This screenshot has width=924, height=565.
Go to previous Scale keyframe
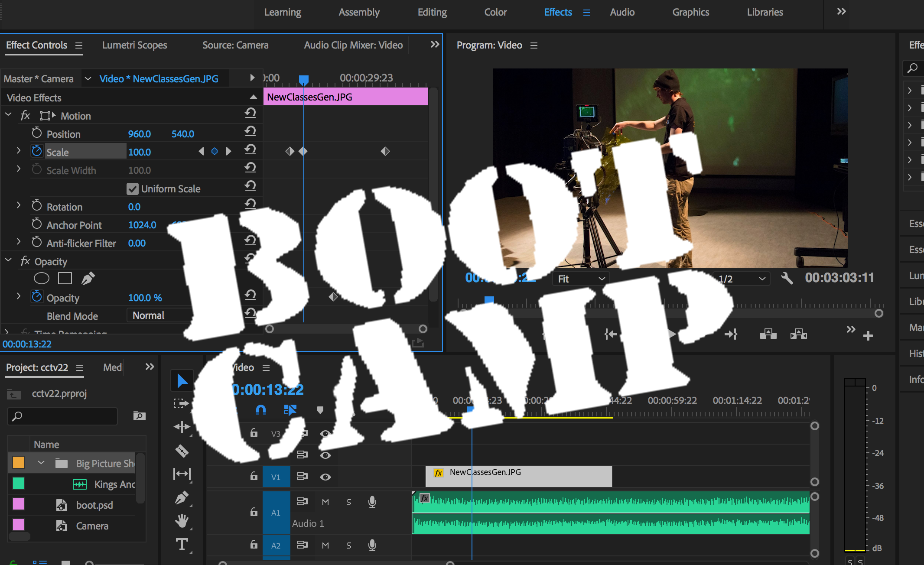point(201,151)
